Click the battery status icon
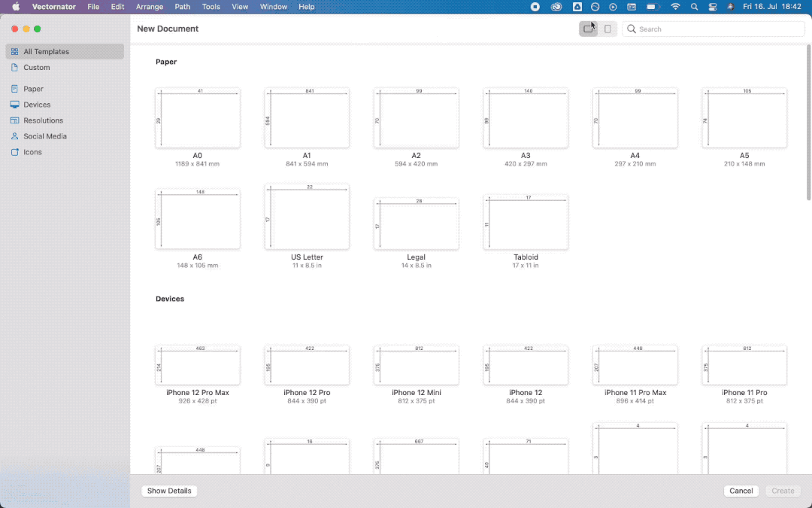 [653, 7]
